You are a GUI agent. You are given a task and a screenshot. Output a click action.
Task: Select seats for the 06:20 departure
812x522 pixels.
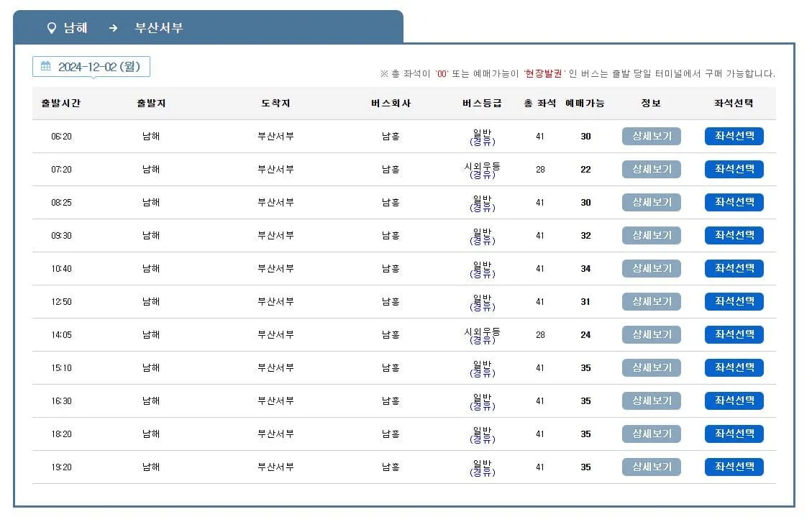tap(734, 136)
